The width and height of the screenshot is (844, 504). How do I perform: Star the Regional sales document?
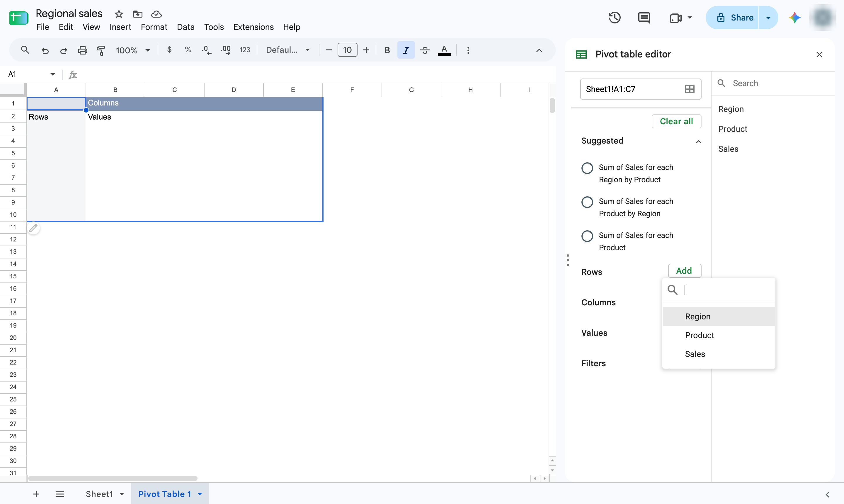tap(119, 14)
